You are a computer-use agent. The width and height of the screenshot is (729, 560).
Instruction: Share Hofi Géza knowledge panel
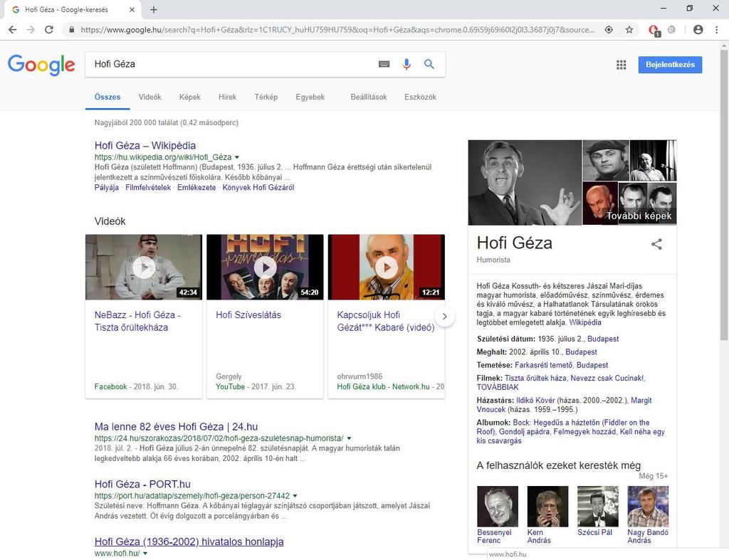coord(656,244)
